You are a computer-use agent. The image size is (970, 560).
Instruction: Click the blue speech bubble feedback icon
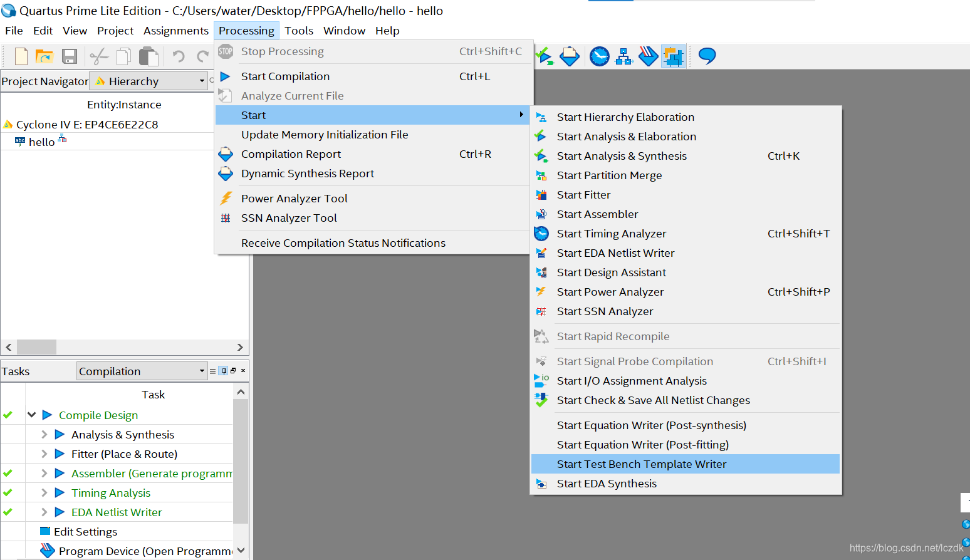pos(707,56)
